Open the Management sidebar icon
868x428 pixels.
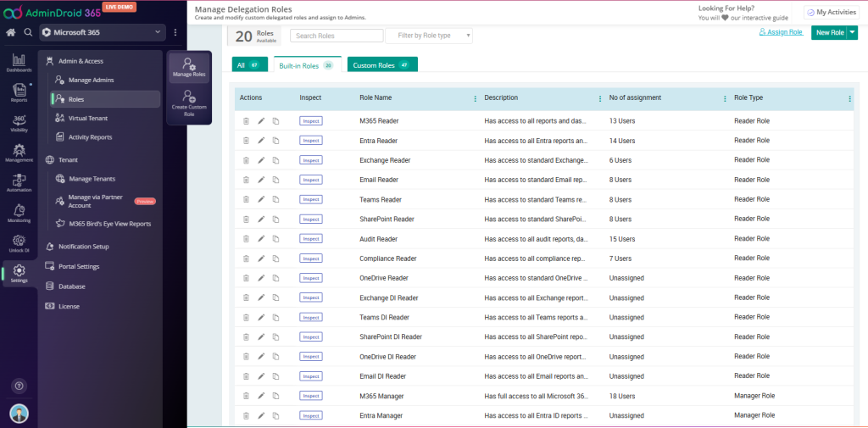(x=19, y=153)
